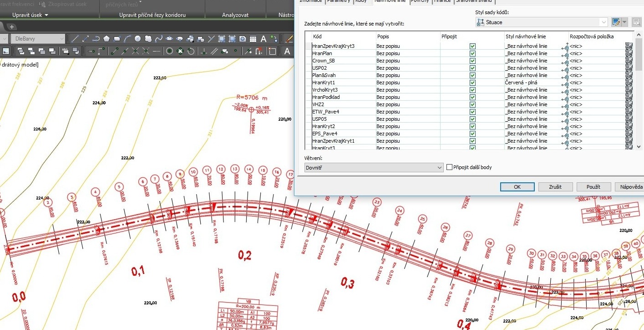
Task: Select the Polyline tool
Action: (x=96, y=39)
